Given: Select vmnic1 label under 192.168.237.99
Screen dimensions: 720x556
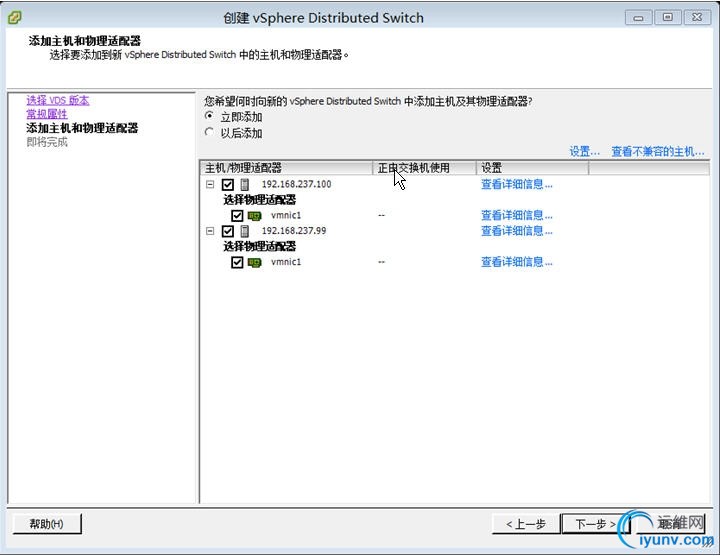Looking at the screenshot, I should 286,262.
